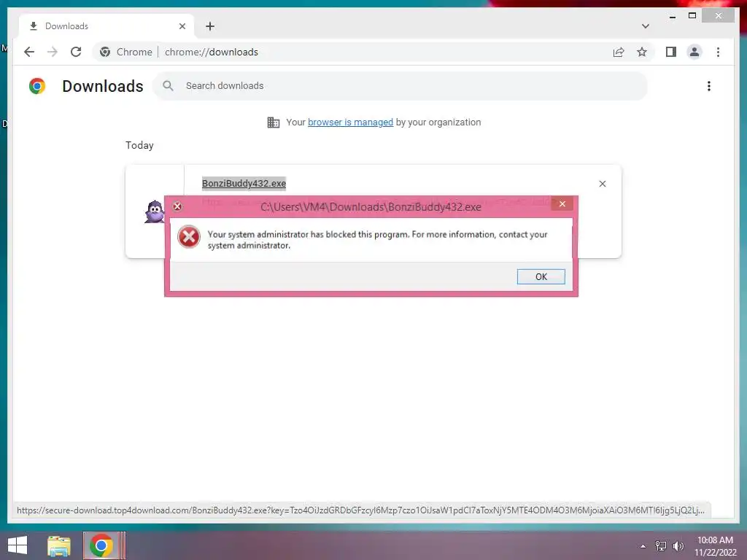This screenshot has width=747, height=560.
Task: Click the Chrome taskbar icon
Action: (x=101, y=545)
